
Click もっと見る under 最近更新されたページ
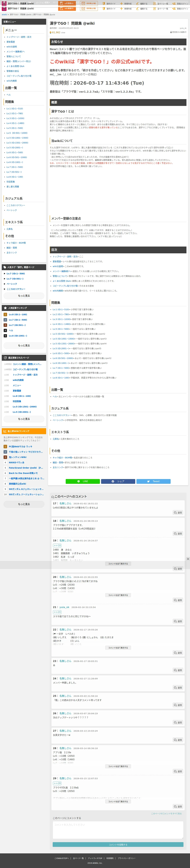click(x=24, y=419)
